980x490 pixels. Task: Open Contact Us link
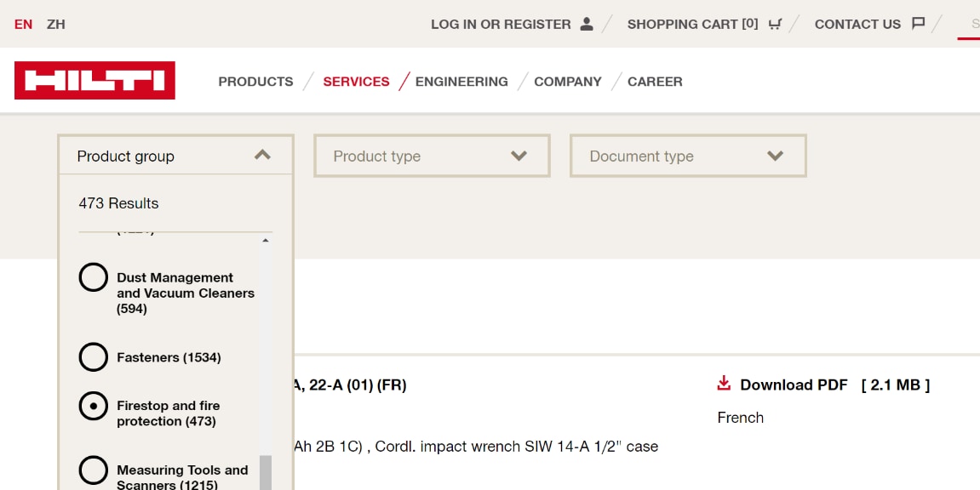point(857,25)
